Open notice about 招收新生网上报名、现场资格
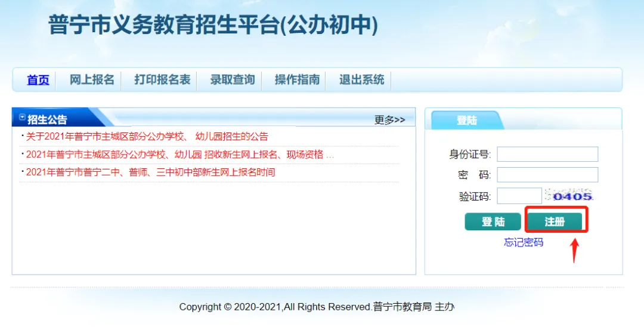The height and width of the screenshot is (333, 644). tap(180, 155)
